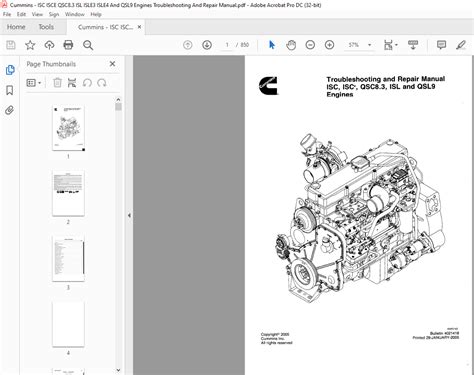Open the Attachments paperclip panel
474x375 pixels.
click(x=10, y=110)
